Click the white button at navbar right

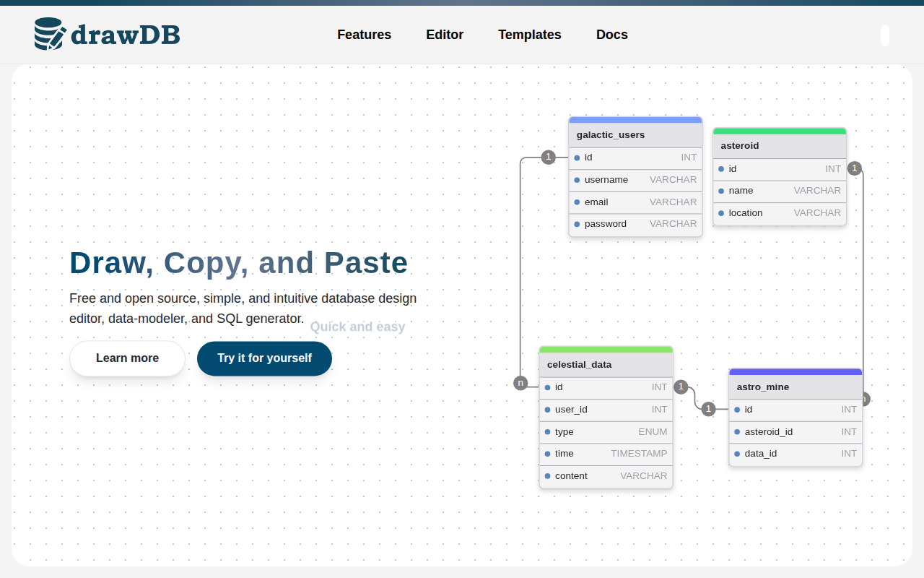[x=885, y=35]
